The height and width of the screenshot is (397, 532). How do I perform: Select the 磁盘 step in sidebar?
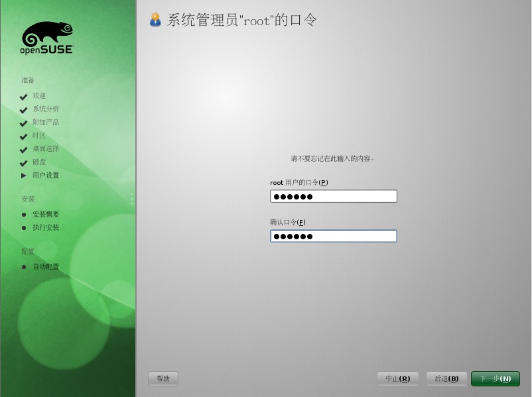click(x=39, y=162)
